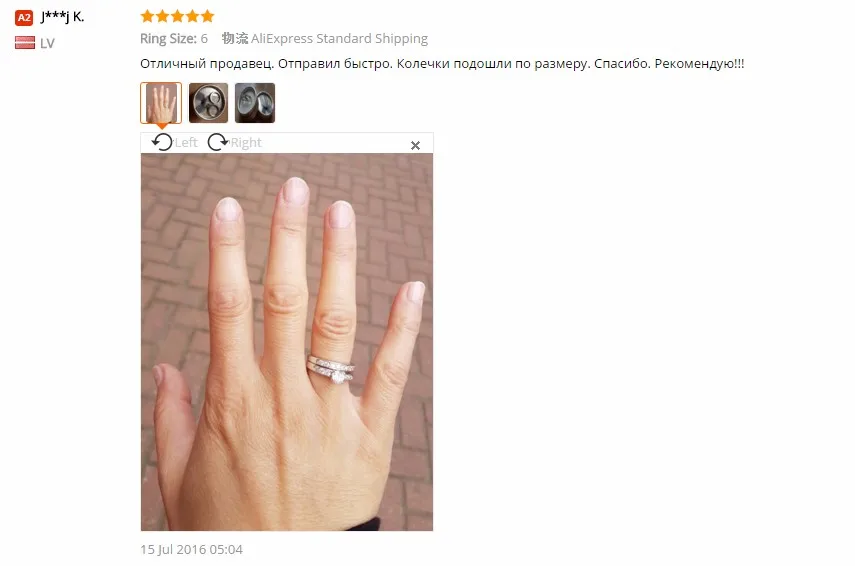855x566 pixels.
Task: Click the A2 buyer level badge
Action: click(24, 17)
